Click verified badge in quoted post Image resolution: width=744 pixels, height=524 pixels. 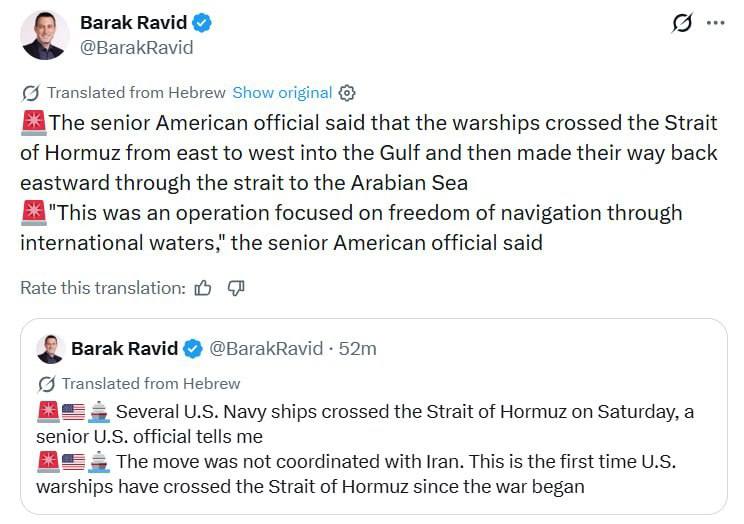click(x=194, y=348)
